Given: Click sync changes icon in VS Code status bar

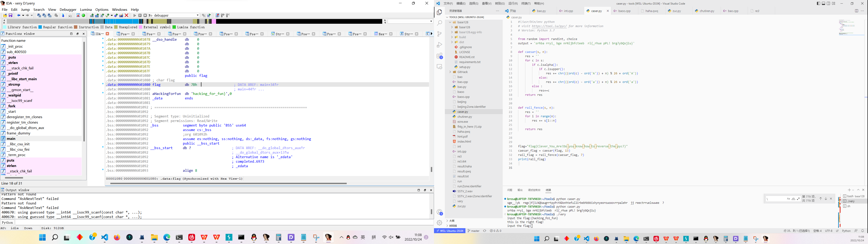Looking at the screenshot, I should pyautogui.click(x=485, y=231).
